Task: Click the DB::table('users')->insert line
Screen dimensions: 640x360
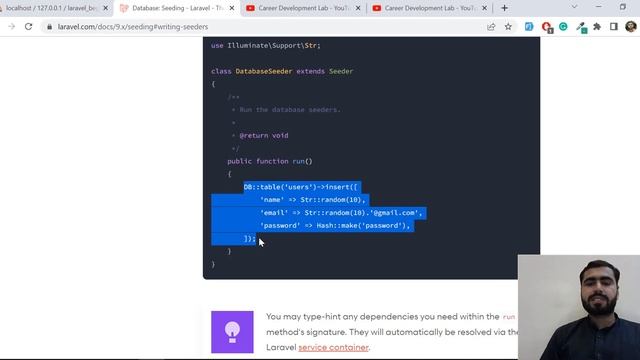Action: (300, 187)
